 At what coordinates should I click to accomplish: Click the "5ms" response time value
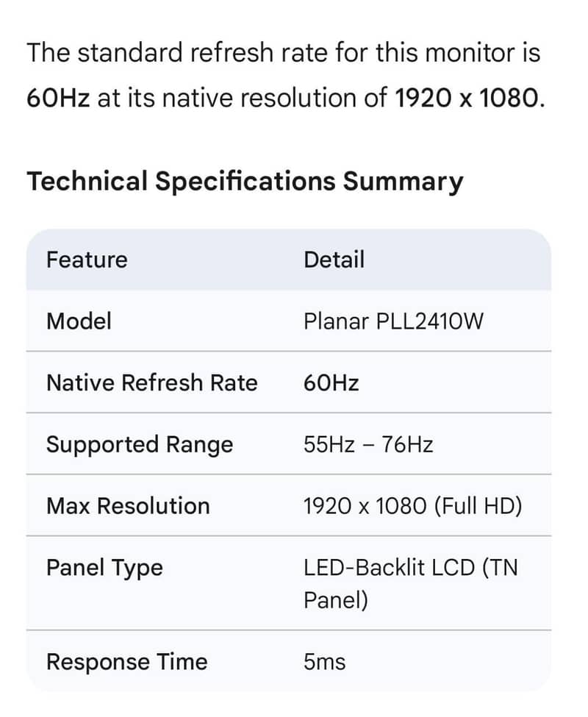(324, 662)
